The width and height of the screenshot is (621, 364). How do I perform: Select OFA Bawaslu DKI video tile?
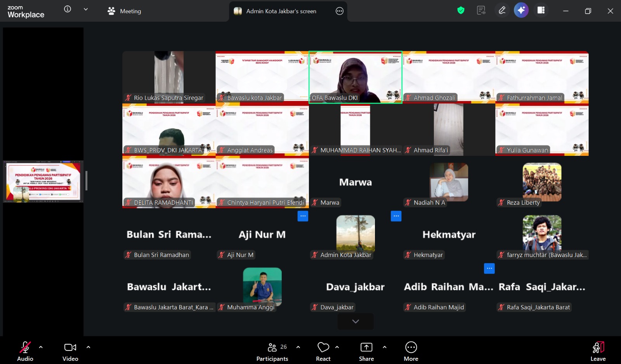tap(356, 77)
